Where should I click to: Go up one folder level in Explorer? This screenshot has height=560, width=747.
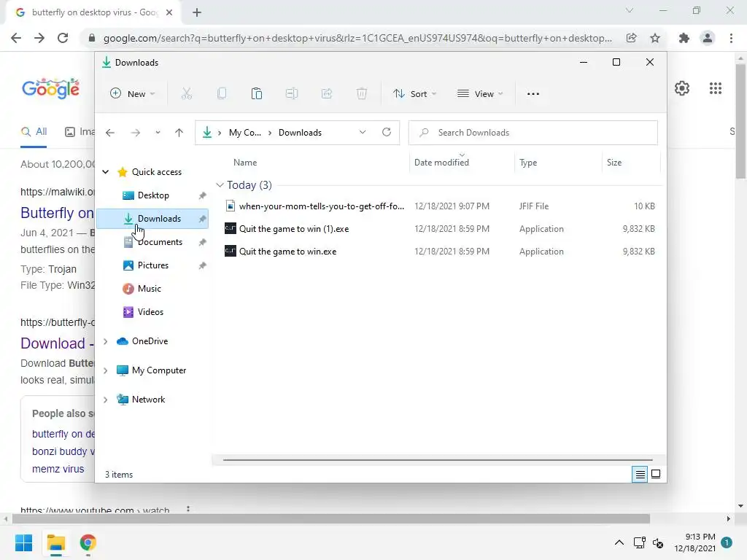(179, 133)
